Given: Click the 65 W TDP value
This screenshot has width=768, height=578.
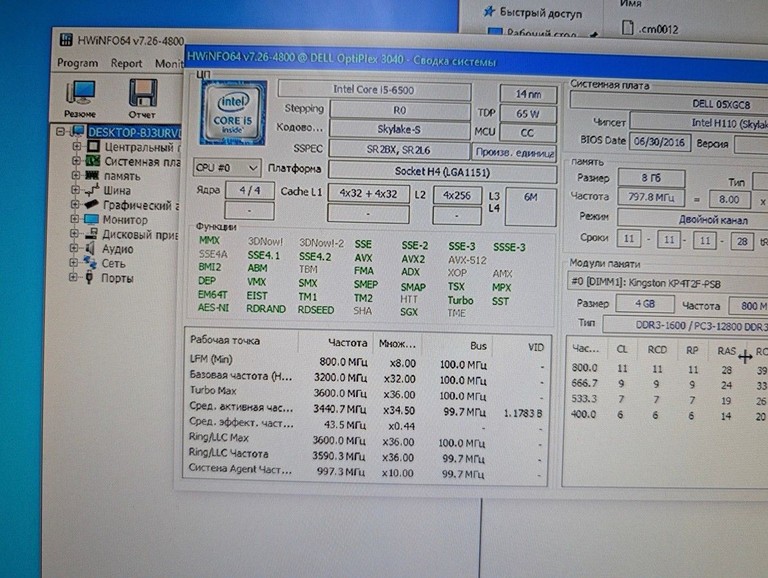Looking at the screenshot, I should pyautogui.click(x=528, y=114).
